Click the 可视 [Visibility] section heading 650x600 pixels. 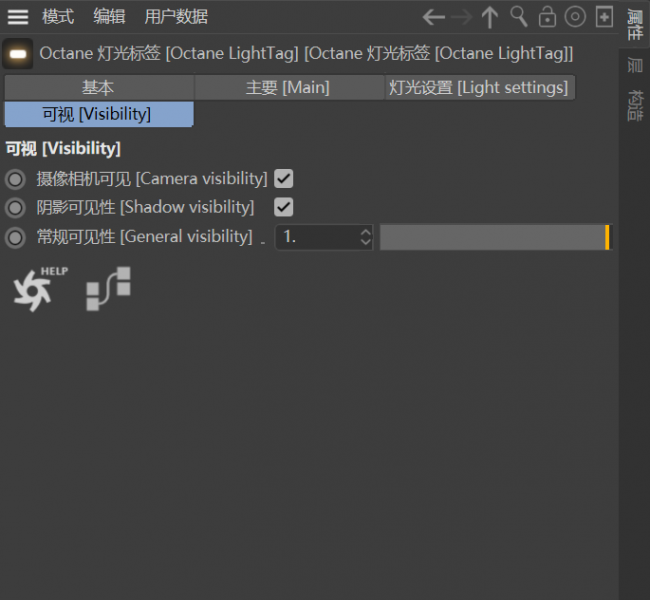click(x=63, y=148)
